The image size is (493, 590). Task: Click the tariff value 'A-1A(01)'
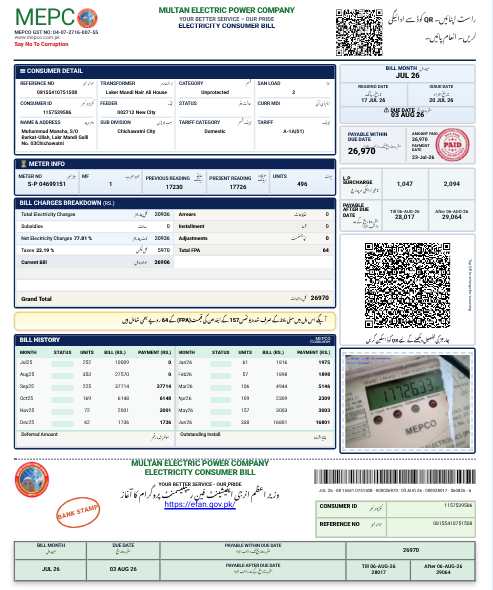click(294, 131)
